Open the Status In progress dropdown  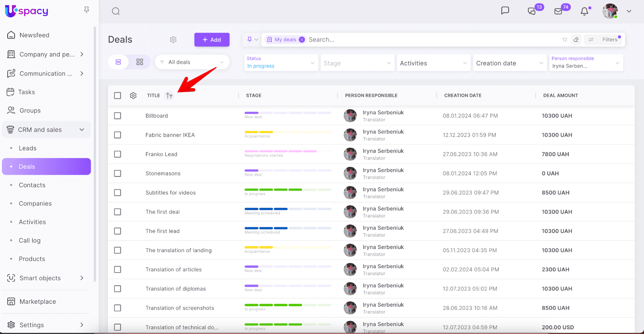281,63
